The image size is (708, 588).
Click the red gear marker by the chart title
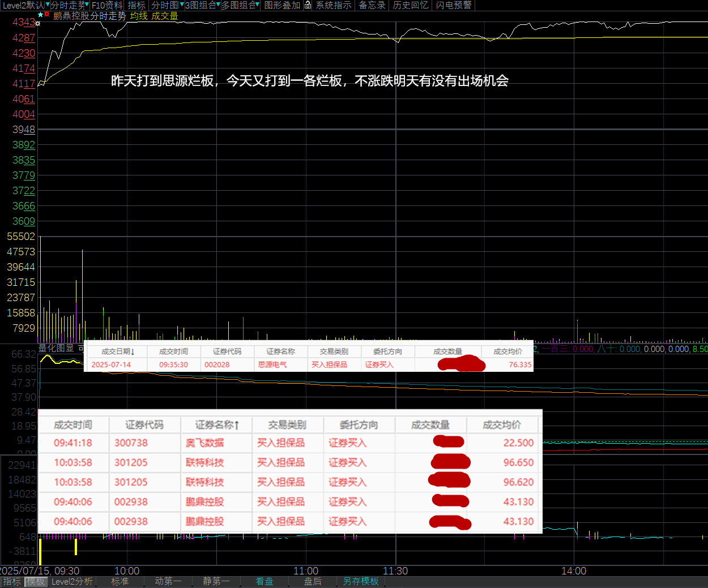point(47,14)
